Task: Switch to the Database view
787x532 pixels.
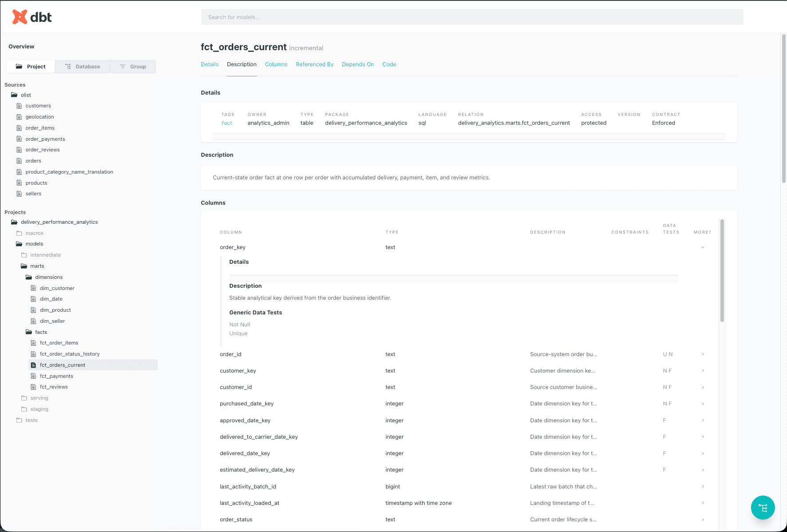Action: point(82,66)
